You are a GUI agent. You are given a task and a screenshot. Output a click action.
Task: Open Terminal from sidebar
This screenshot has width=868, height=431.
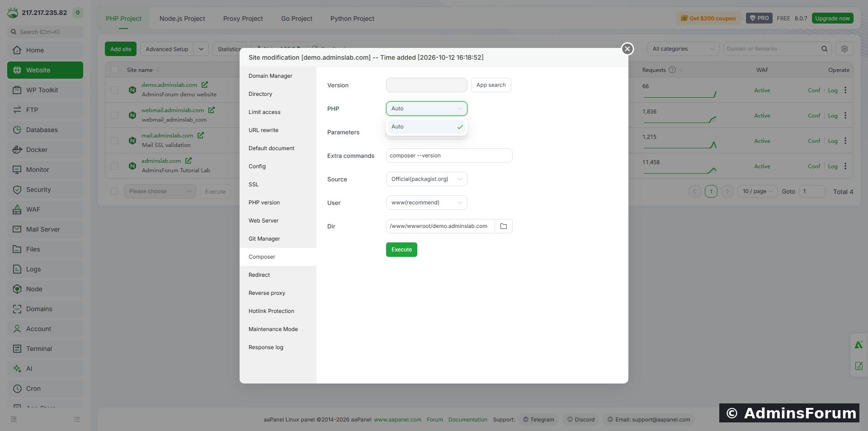45,349
